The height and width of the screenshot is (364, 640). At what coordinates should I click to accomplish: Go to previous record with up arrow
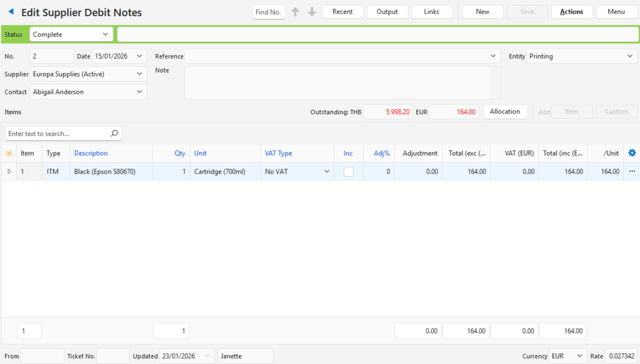pyautogui.click(x=296, y=12)
